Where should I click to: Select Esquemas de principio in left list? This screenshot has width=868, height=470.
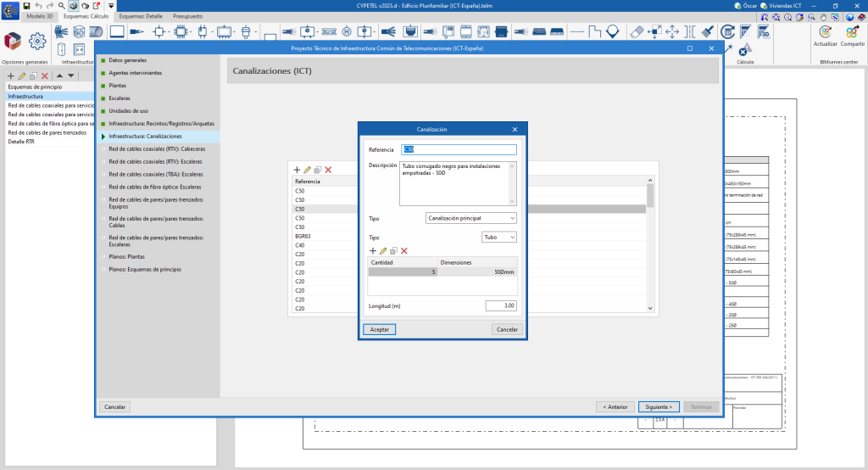[x=34, y=87]
